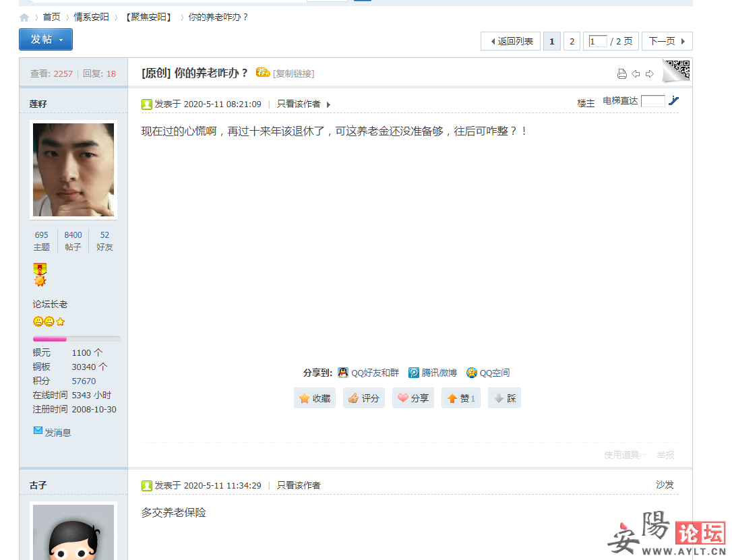This screenshot has width=732, height=560.
Task: Click the 积分 value 57670
Action: pyautogui.click(x=84, y=381)
